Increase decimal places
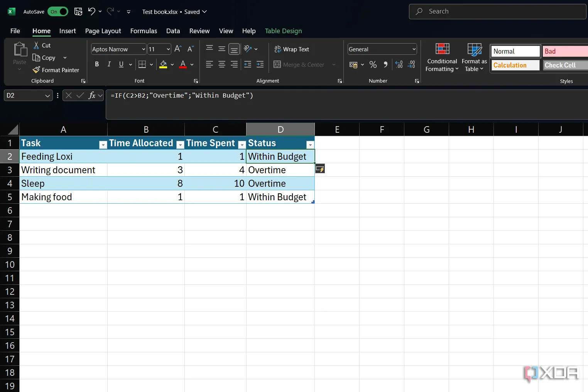The height and width of the screenshot is (392, 588). tap(399, 64)
